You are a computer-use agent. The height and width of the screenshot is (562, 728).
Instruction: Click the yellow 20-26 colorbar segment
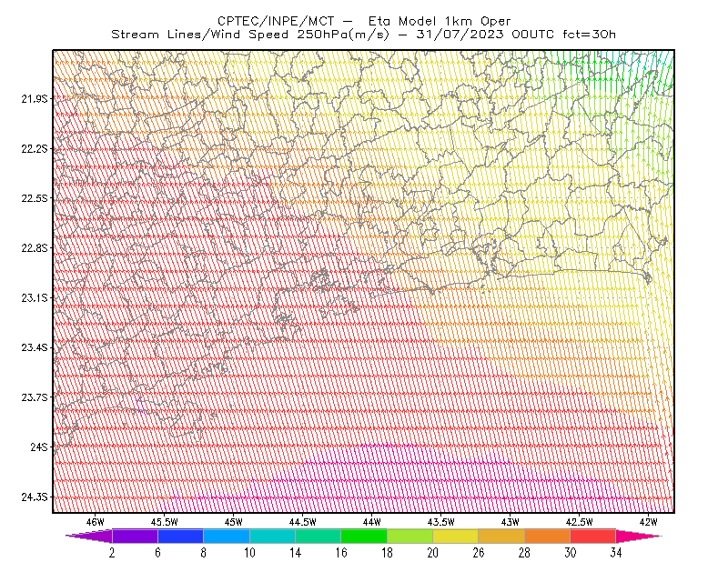456,536
